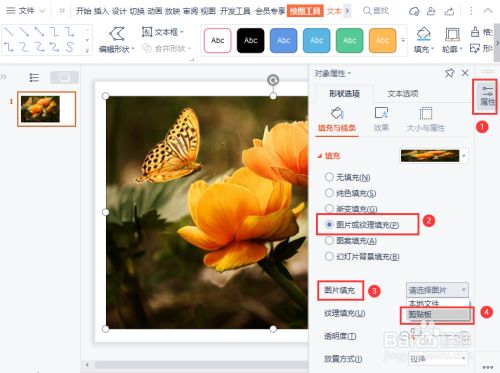This screenshot has height=373, width=500.
Task: Open the 对象属性 panel title dropdown
Action: [x=333, y=73]
